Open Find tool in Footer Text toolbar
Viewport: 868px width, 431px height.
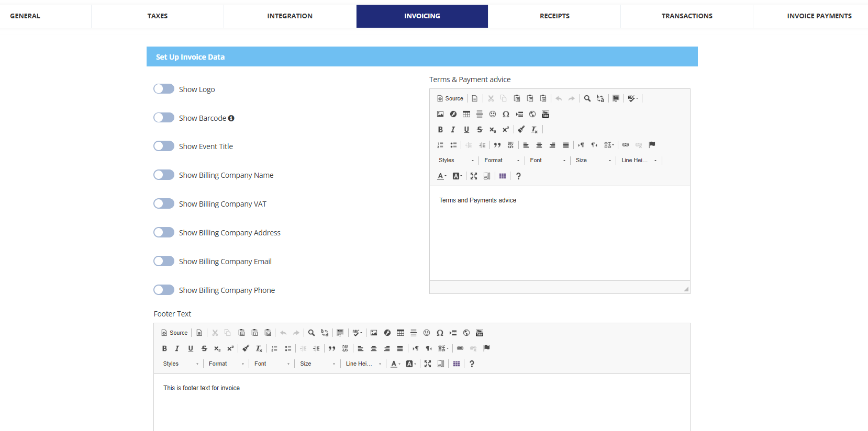click(x=311, y=333)
